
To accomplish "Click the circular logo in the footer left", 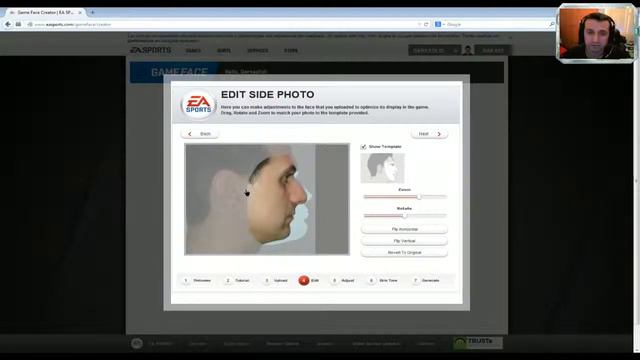I will (x=137, y=343).
